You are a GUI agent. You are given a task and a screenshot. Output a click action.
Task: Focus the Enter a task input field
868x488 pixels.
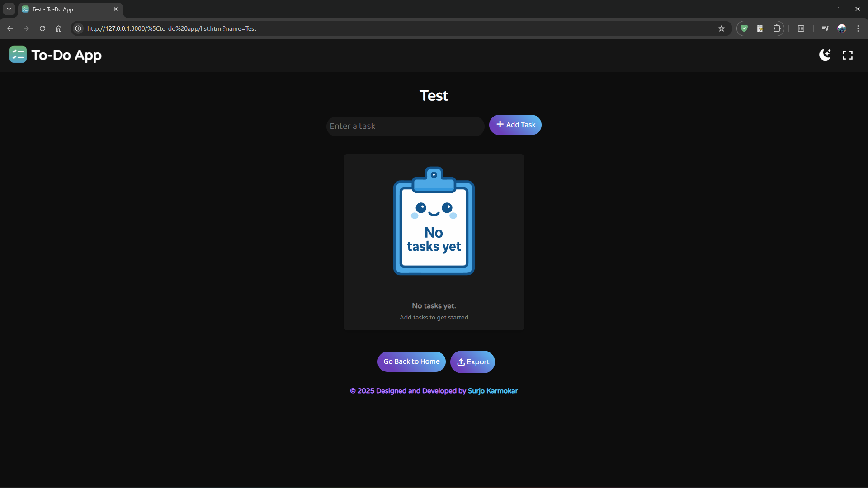click(x=405, y=126)
